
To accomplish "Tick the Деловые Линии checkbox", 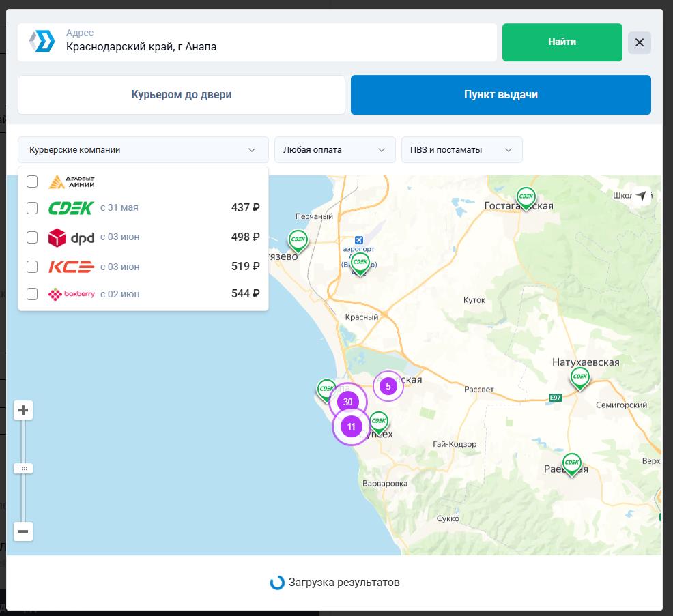I will 32,181.
